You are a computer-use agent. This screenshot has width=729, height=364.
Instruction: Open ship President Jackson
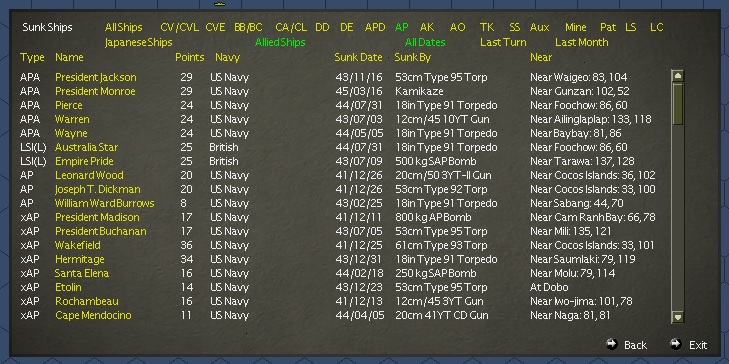[96, 77]
